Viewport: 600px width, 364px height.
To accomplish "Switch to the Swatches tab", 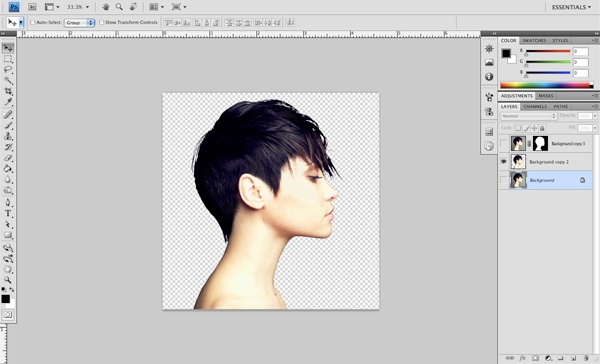I will 534,41.
